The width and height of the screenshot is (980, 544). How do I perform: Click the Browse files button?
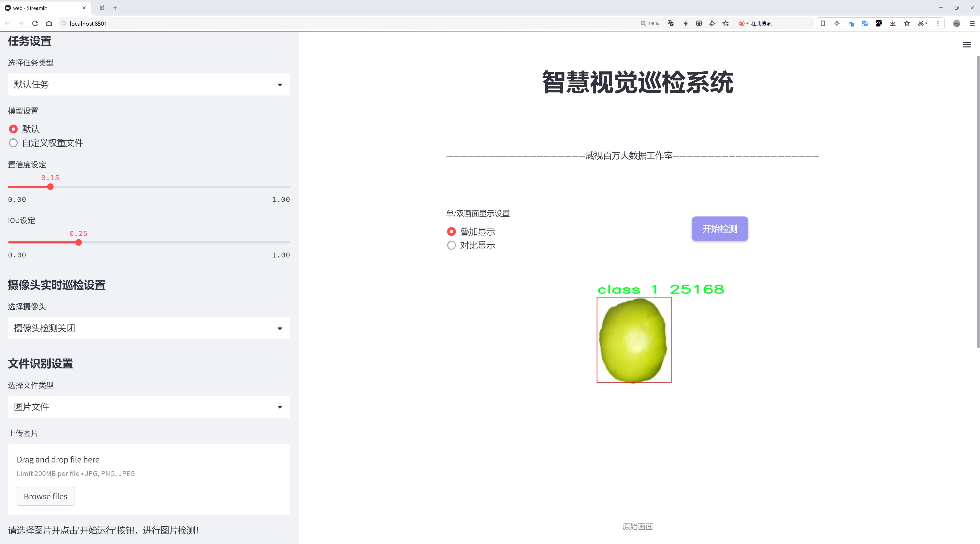(45, 496)
